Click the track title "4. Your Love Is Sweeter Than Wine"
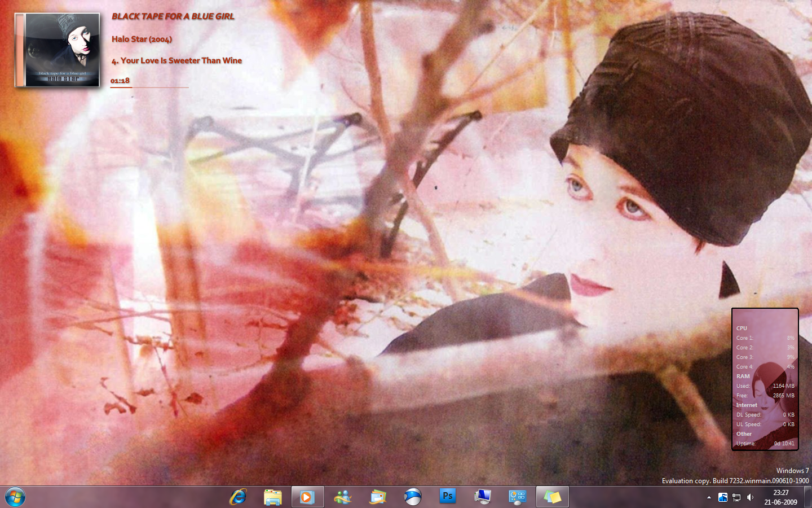The width and height of the screenshot is (812, 508). 176,60
